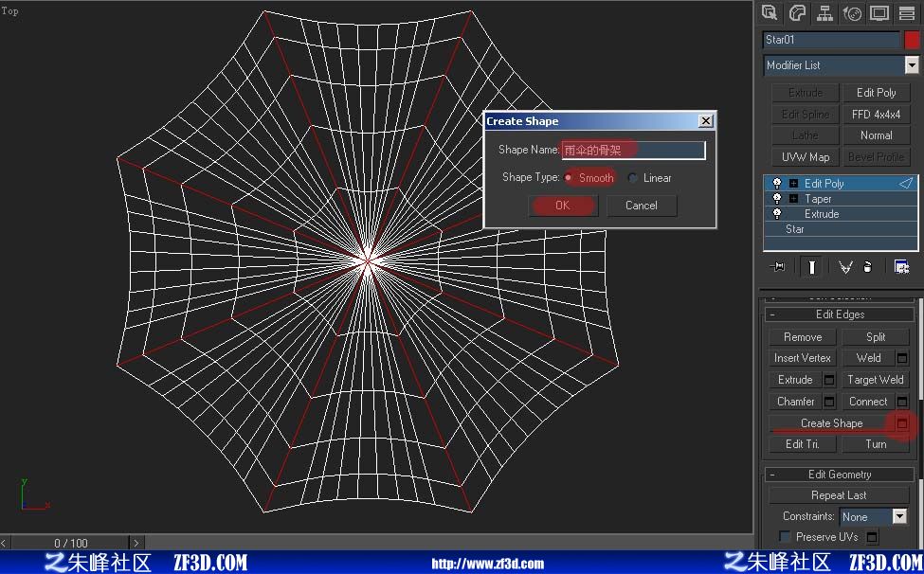Viewport: 924px width, 574px height.
Task: Click the Edit Tri. button
Action: coord(803,444)
